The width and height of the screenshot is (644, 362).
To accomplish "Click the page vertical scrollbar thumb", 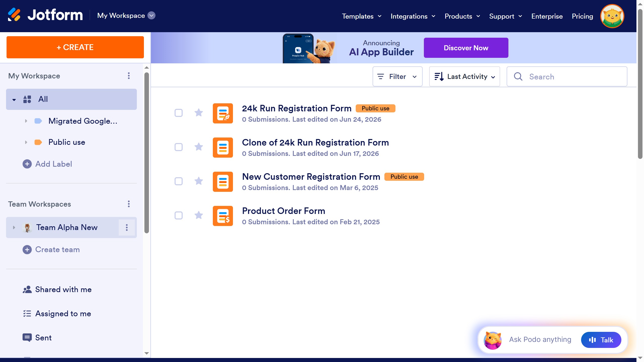I will (640, 84).
